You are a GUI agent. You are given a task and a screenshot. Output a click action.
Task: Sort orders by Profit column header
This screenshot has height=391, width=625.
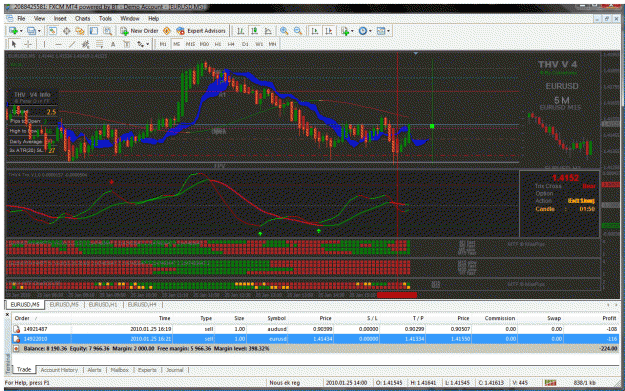tap(609, 318)
